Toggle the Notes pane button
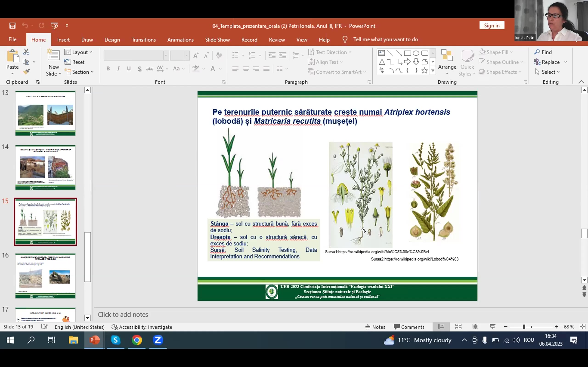Image resolution: width=588 pixels, height=367 pixels. [x=375, y=327]
